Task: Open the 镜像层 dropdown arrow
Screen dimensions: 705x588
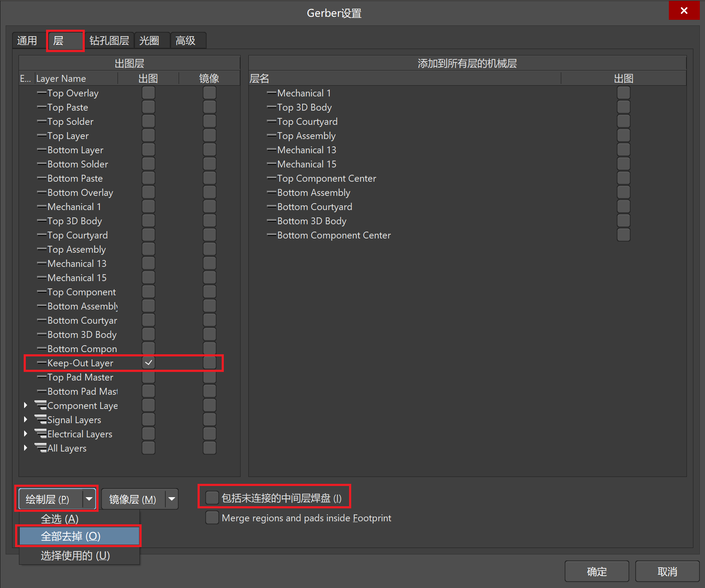Action: [x=172, y=499]
